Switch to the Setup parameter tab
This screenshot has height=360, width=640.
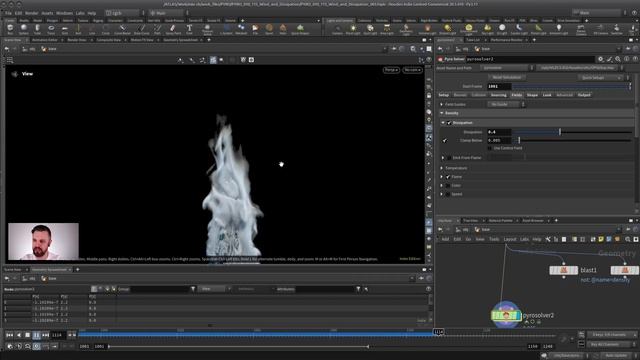444,95
